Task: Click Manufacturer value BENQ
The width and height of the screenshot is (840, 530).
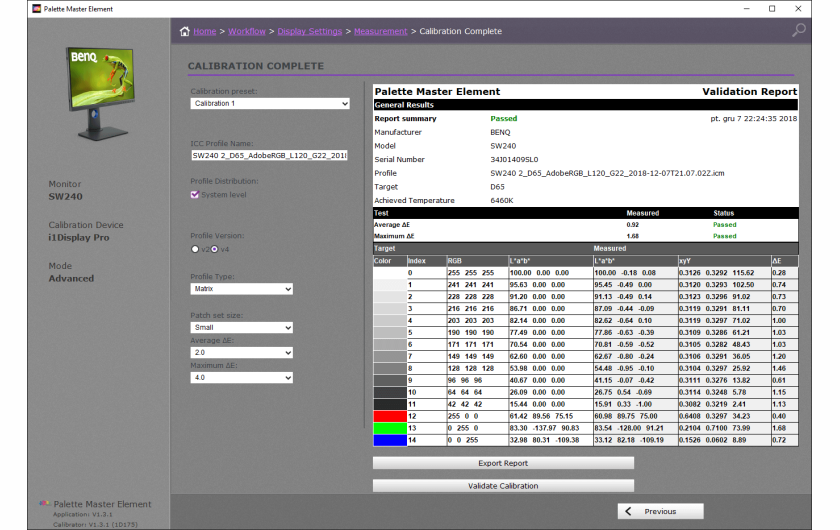Action: (500, 132)
